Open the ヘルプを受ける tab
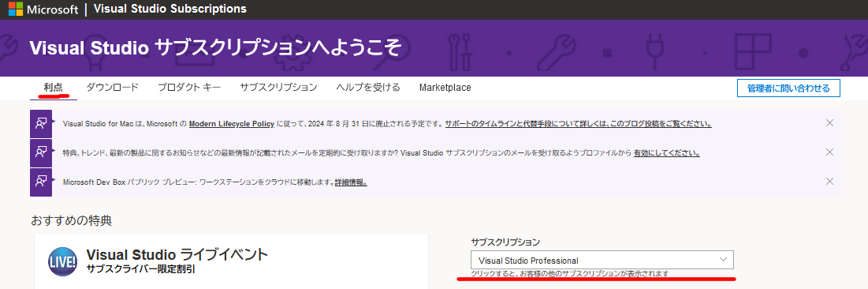Viewport: 868px width, 289px height. (x=368, y=88)
